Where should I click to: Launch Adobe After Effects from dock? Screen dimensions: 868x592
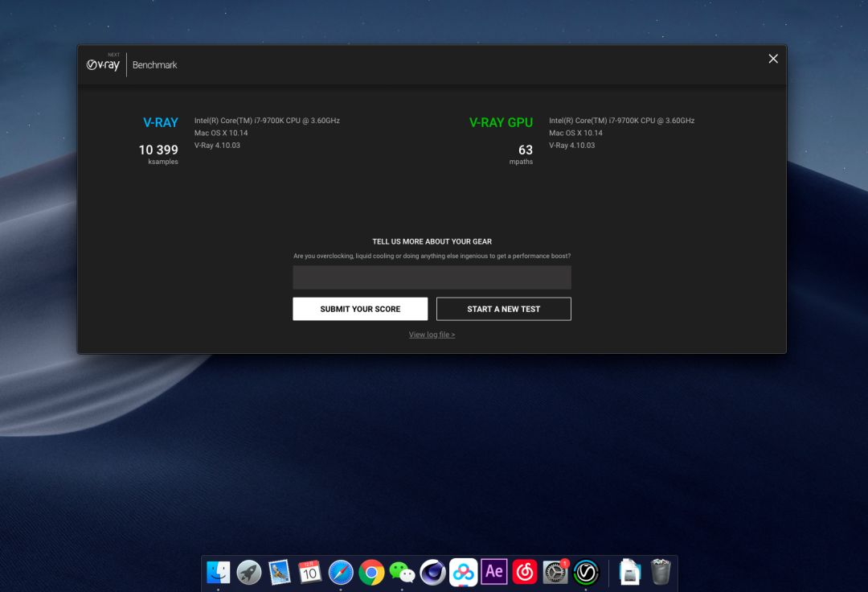(493, 572)
